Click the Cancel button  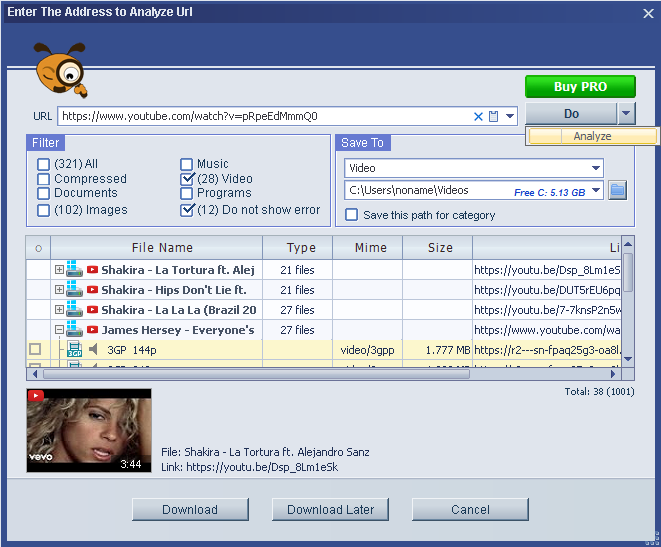(470, 509)
